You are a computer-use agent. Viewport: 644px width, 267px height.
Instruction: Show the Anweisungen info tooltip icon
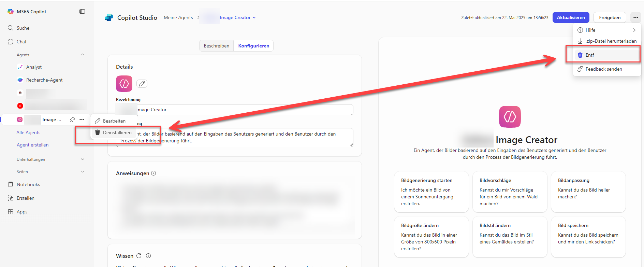153,173
